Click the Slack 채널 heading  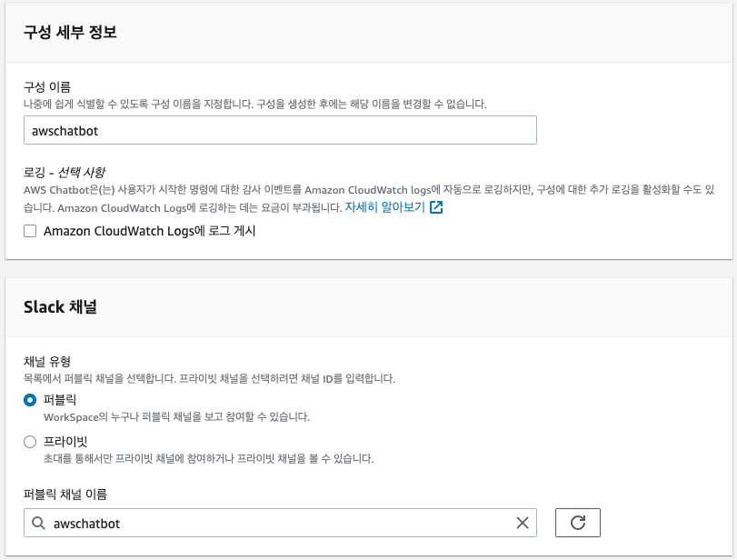tap(60, 307)
